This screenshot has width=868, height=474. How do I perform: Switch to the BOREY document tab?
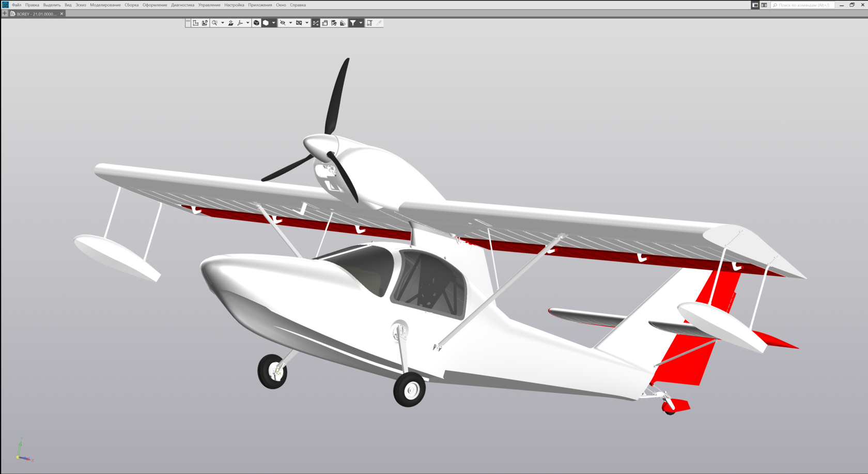point(35,14)
